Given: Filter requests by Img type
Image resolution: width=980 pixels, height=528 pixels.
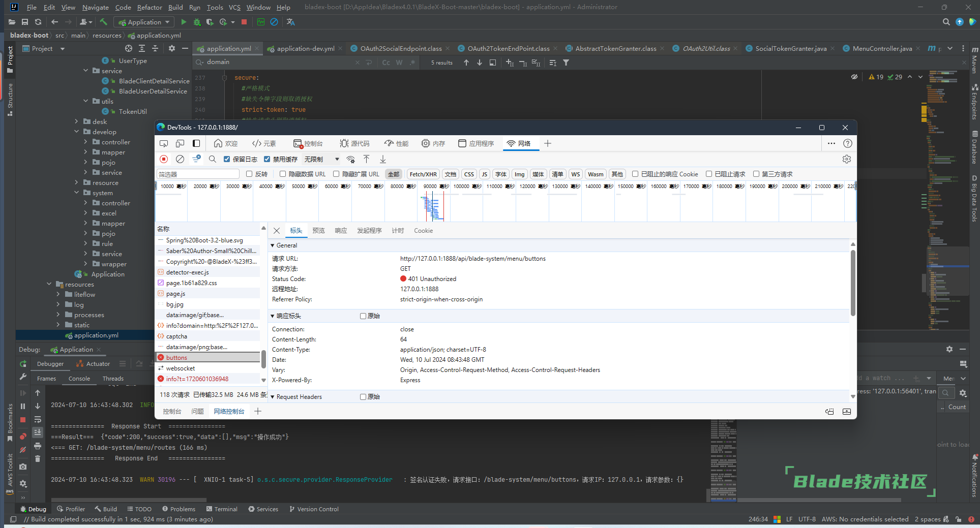Looking at the screenshot, I should point(519,174).
